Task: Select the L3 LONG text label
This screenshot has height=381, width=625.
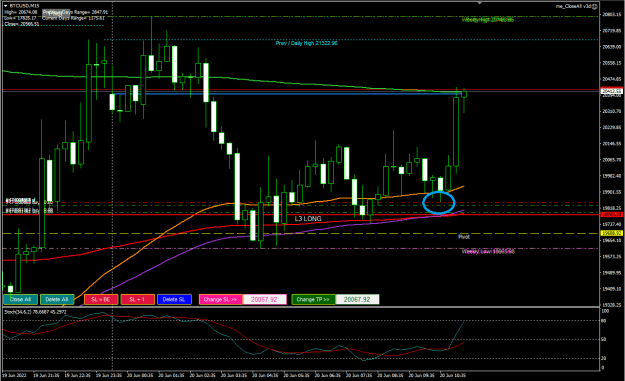Action: click(x=308, y=219)
